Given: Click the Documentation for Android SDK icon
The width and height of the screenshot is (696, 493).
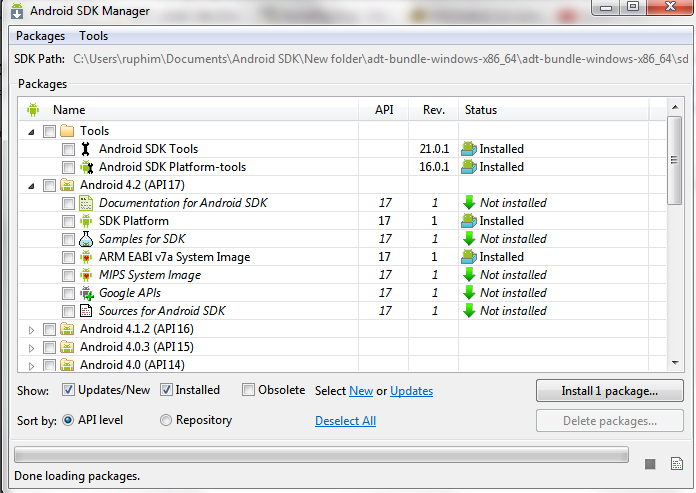Looking at the screenshot, I should (86, 203).
